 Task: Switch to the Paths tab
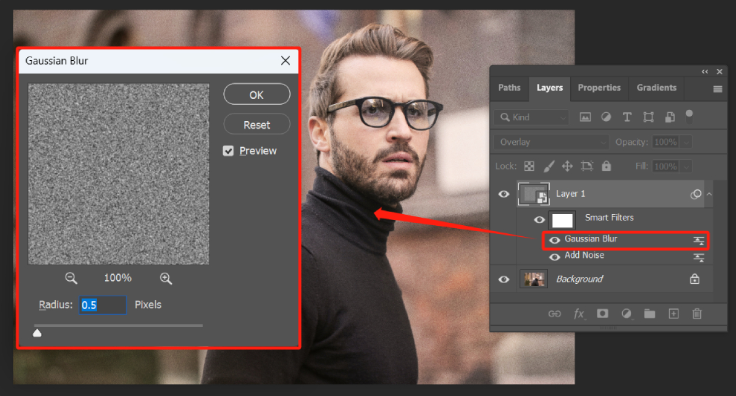pyautogui.click(x=509, y=88)
